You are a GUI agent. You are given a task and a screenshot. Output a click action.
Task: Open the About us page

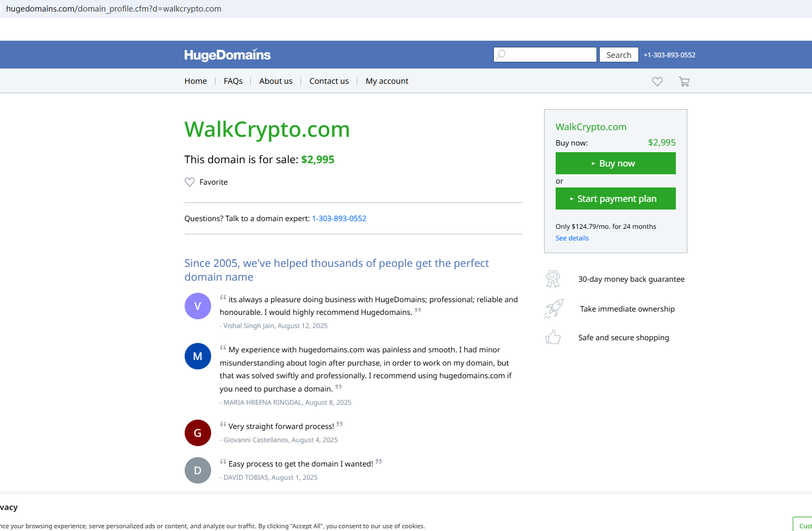tap(276, 81)
